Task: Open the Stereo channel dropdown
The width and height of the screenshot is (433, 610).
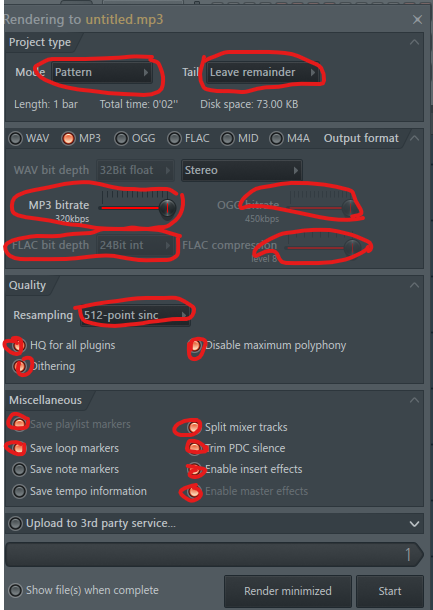Action: click(242, 170)
